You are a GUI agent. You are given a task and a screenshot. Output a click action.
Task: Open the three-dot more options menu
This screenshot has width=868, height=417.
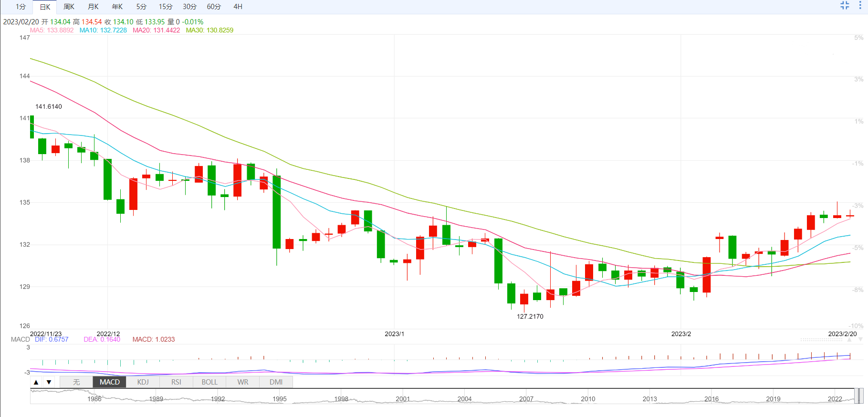pyautogui.click(x=860, y=5)
